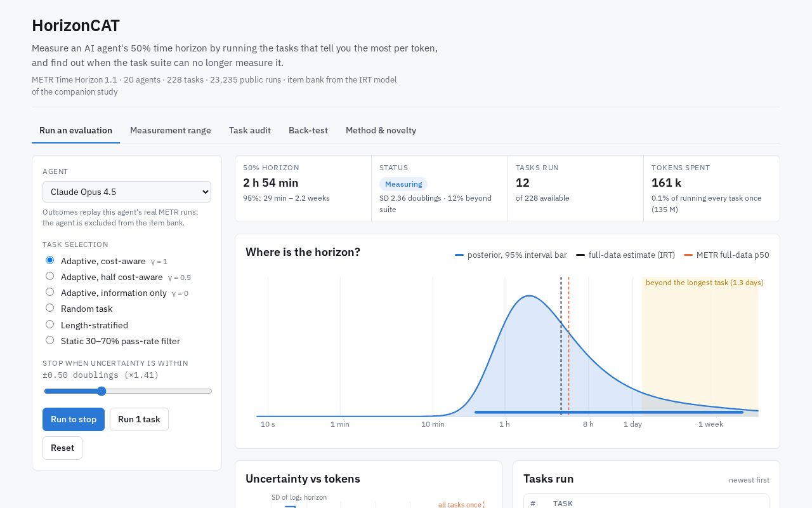Select Adaptive, cost-aware task selection
Image resolution: width=812 pixels, height=508 pixels.
(50, 260)
